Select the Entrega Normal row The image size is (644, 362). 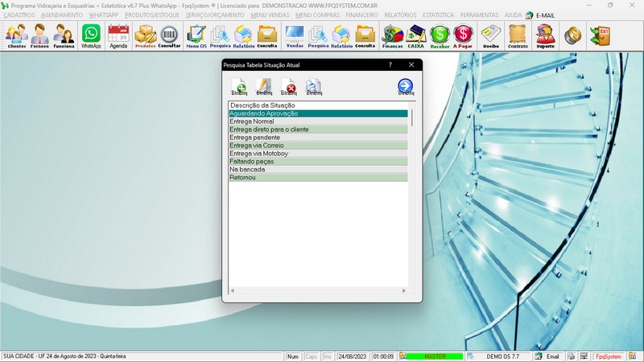(x=318, y=121)
